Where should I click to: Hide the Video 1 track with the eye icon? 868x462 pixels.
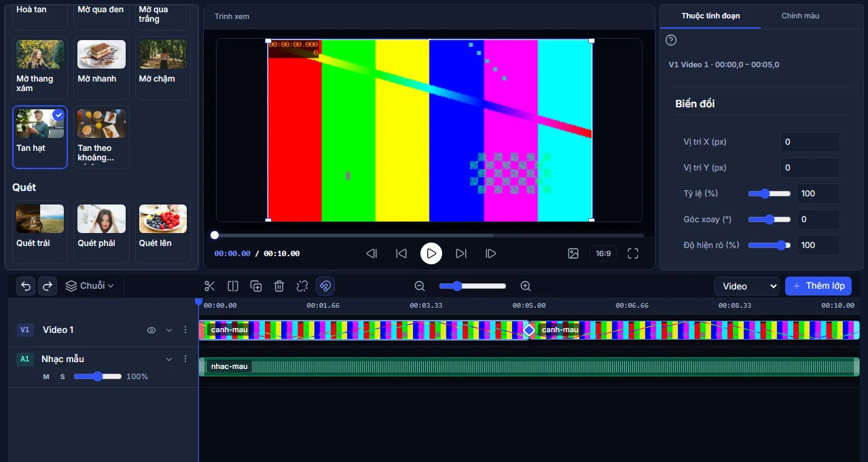tap(151, 330)
